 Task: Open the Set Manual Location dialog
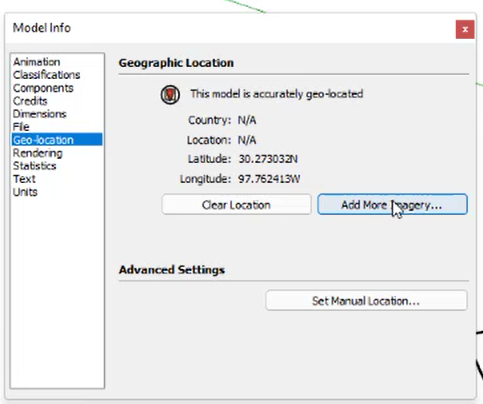366,301
